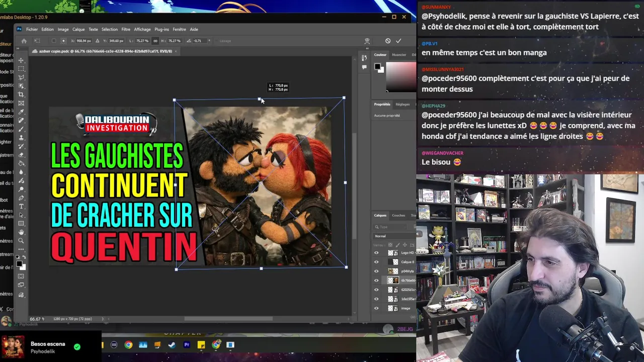Open the Calque menu
This screenshot has width=644, height=362.
(78, 29)
